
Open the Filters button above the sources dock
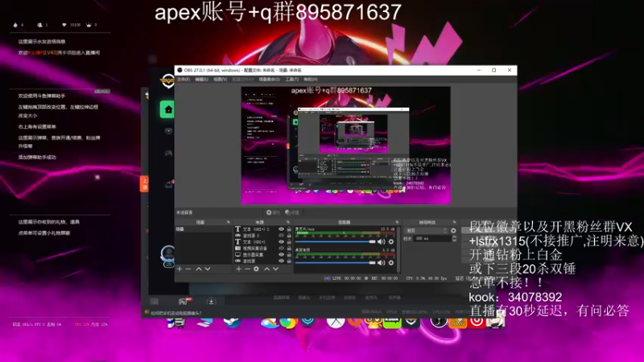coord(292,212)
